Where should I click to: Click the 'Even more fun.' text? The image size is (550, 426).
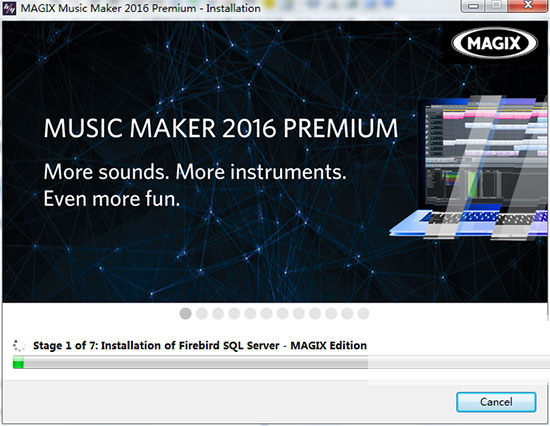pos(112,199)
